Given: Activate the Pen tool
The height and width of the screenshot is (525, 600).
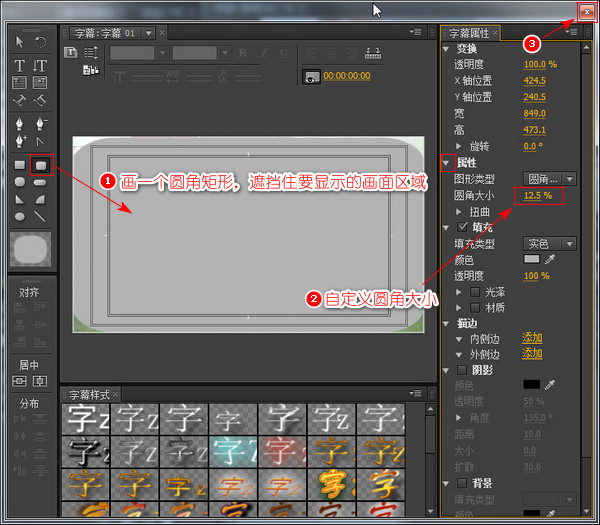Looking at the screenshot, I should coord(20,123).
